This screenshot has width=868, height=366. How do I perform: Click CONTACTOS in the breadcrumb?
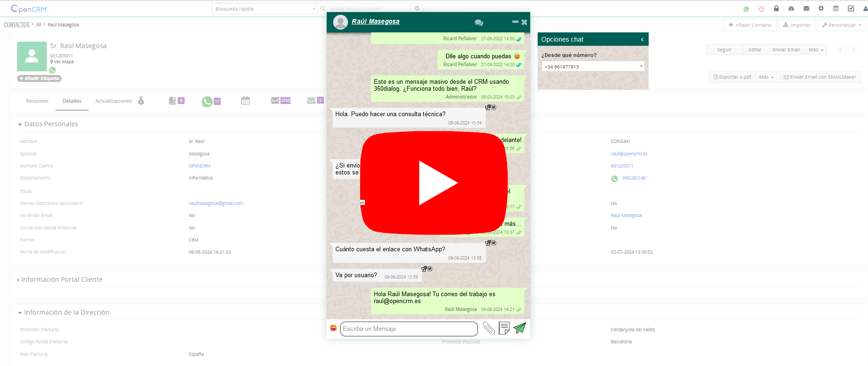point(17,25)
